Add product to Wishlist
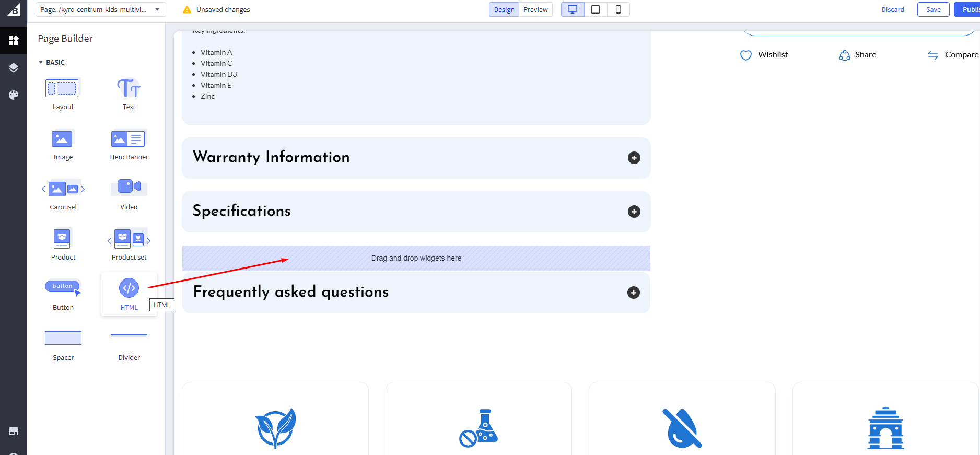The width and height of the screenshot is (980, 455). coord(764,55)
